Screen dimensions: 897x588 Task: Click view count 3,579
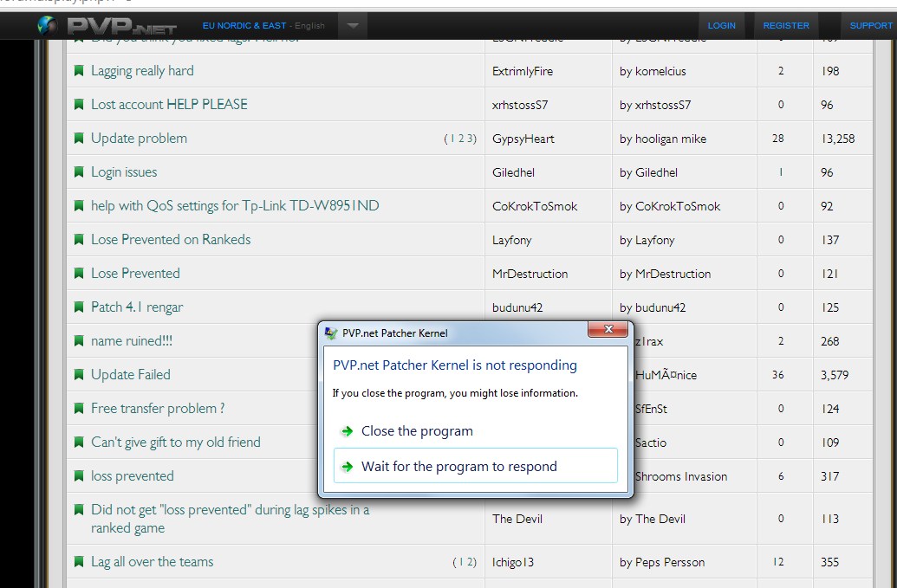pos(835,376)
